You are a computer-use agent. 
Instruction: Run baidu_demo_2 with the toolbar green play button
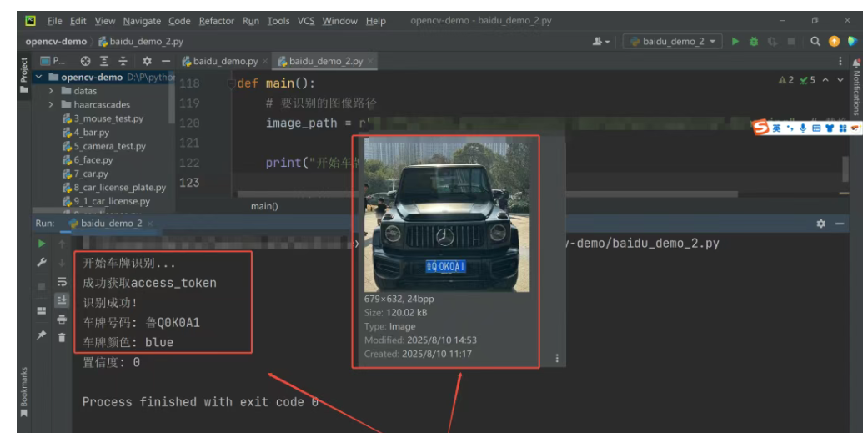[735, 42]
